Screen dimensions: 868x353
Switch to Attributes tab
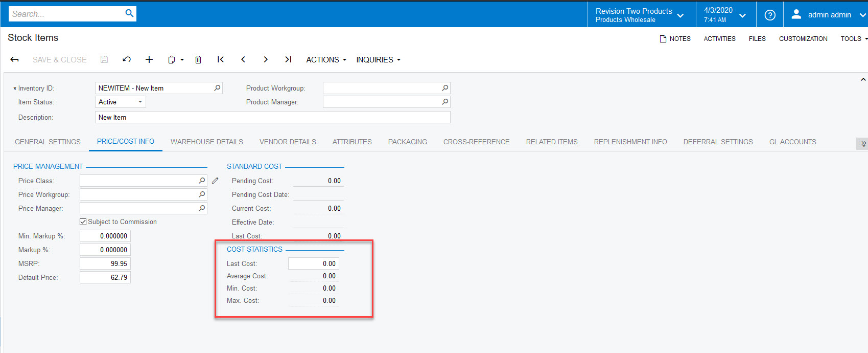(352, 142)
